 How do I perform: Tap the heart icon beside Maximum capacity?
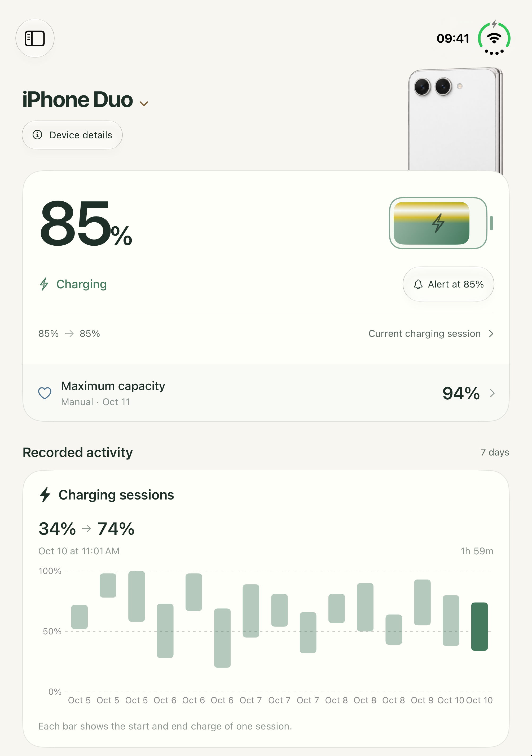point(45,393)
